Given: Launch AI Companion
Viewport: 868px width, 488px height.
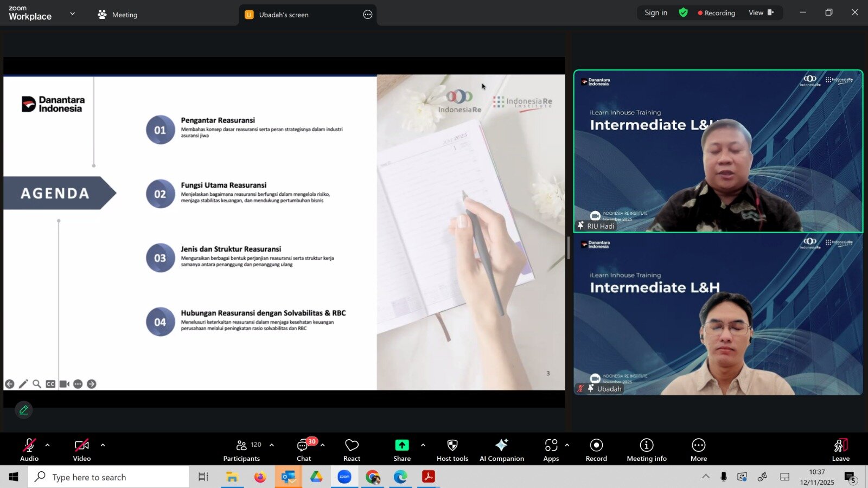Looking at the screenshot, I should [x=501, y=450].
